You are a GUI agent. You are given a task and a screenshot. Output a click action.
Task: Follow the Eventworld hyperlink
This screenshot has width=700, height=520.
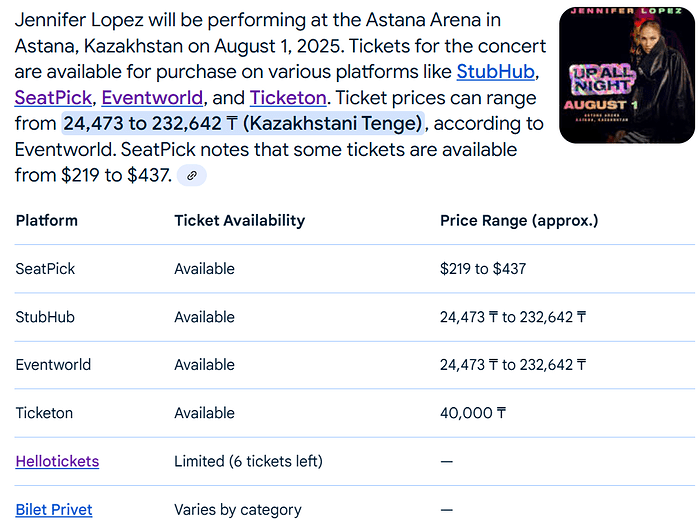[152, 98]
